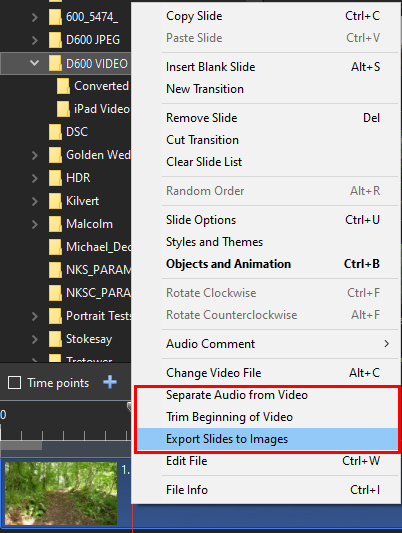This screenshot has width=402, height=533.
Task: Click the HDR folder icon
Action: tap(55, 178)
